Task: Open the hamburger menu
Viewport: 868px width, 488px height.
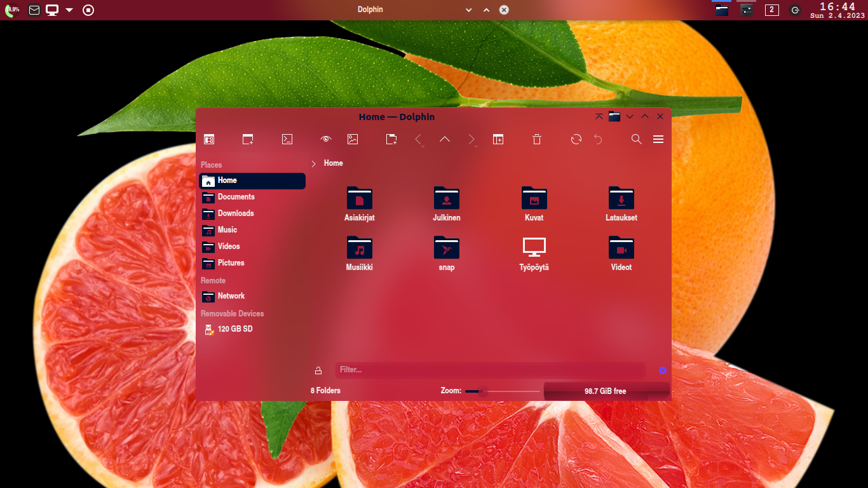Action: pyautogui.click(x=658, y=139)
